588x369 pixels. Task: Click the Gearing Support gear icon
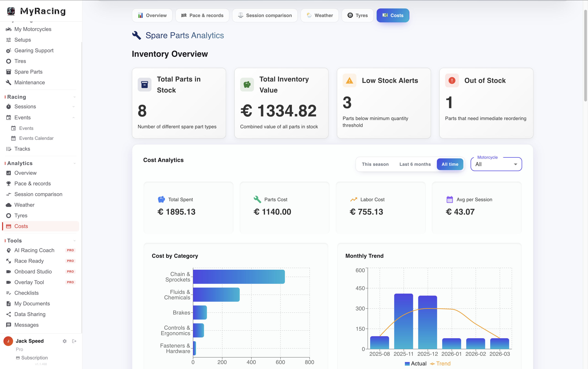(x=9, y=51)
